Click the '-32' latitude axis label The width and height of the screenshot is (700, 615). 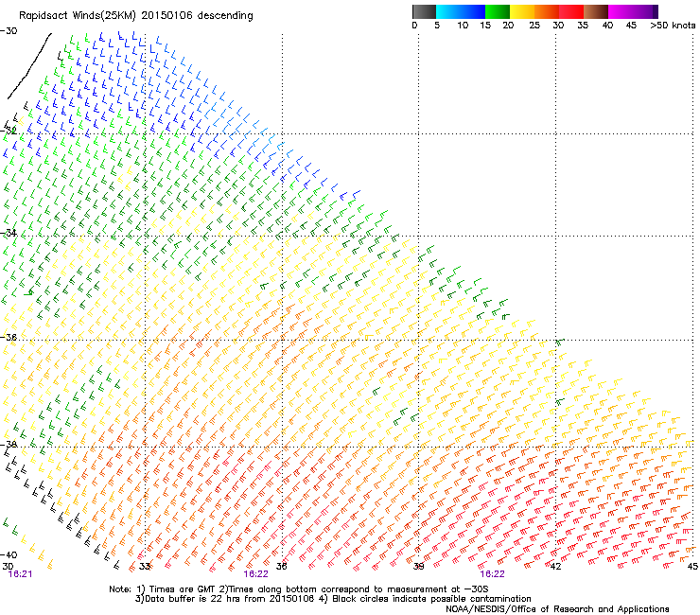(9, 131)
